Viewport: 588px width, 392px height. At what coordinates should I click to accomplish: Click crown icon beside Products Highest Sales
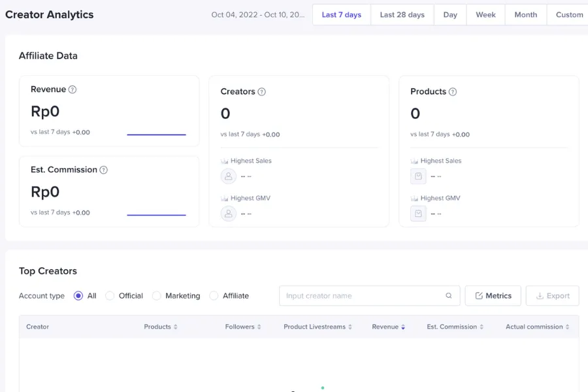pyautogui.click(x=414, y=161)
